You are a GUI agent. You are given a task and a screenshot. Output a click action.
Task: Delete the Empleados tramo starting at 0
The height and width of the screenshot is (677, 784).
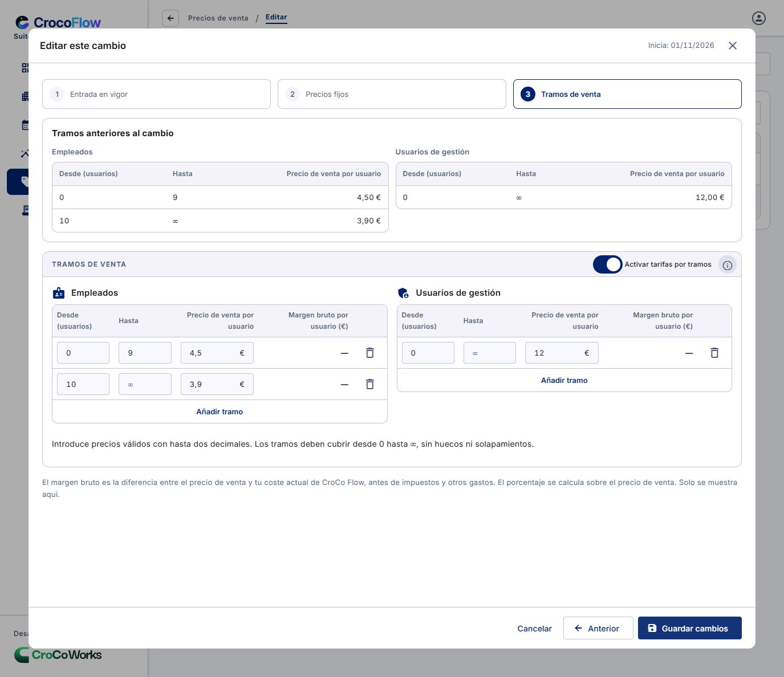[369, 353]
